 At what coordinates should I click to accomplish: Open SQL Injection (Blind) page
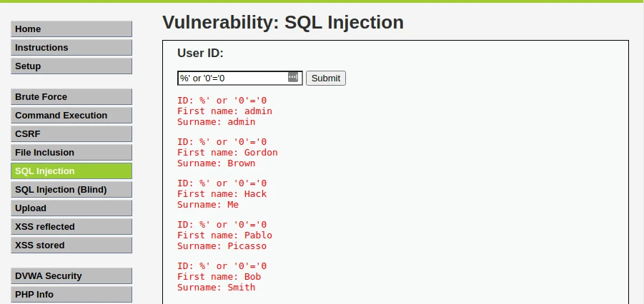(71, 190)
